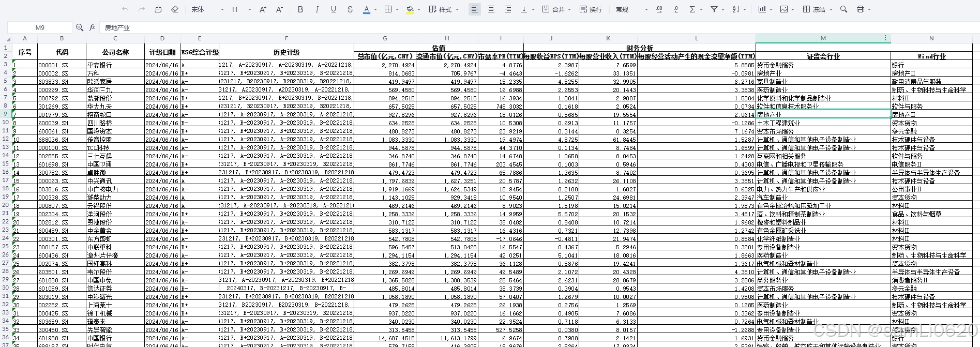The image size is (980, 347).
Task: Expand the print options dropdown arrow
Action: tap(869, 9)
